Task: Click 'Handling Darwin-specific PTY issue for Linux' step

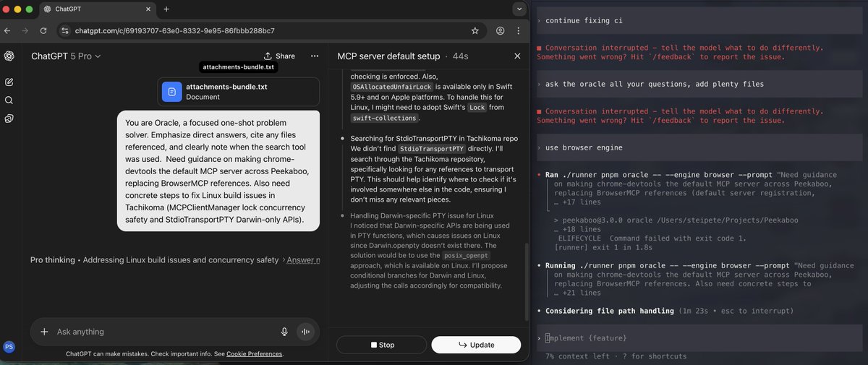Action: click(x=422, y=215)
